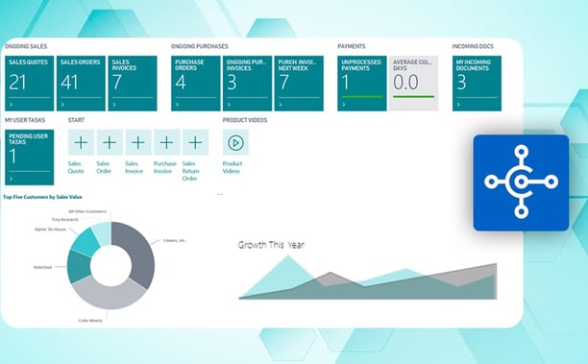Open the Pending User Tasks tile
The image size is (588, 364).
pos(29,158)
